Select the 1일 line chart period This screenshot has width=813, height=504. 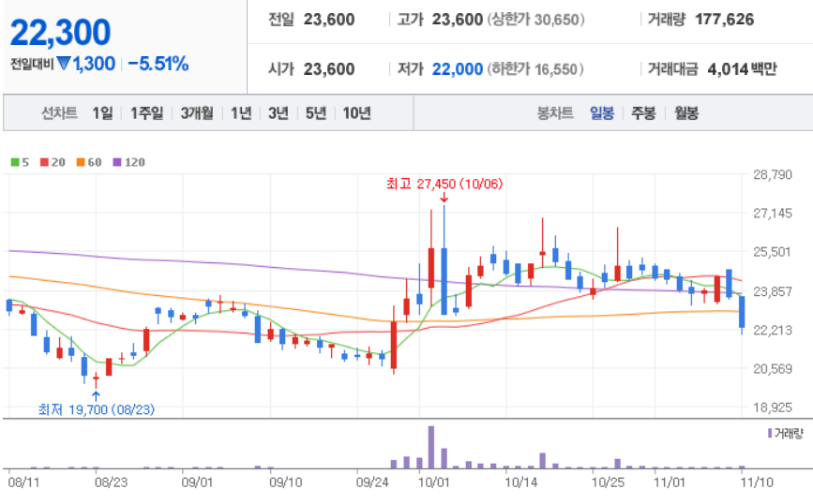(102, 112)
